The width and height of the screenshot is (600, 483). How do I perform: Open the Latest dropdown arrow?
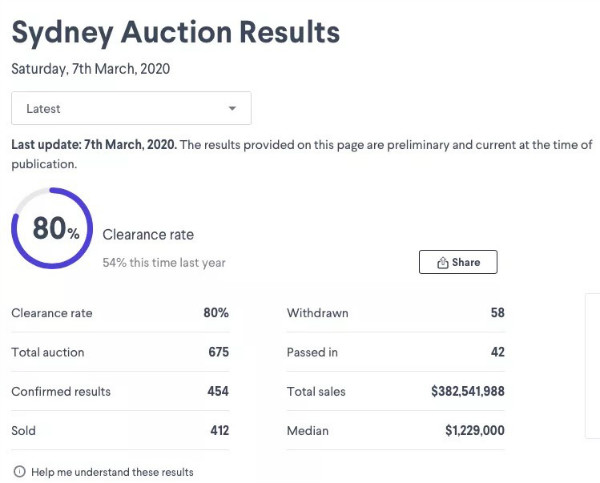pos(232,108)
